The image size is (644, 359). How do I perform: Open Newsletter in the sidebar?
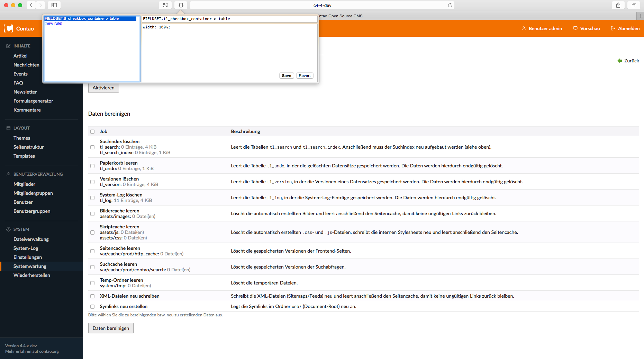click(x=25, y=92)
